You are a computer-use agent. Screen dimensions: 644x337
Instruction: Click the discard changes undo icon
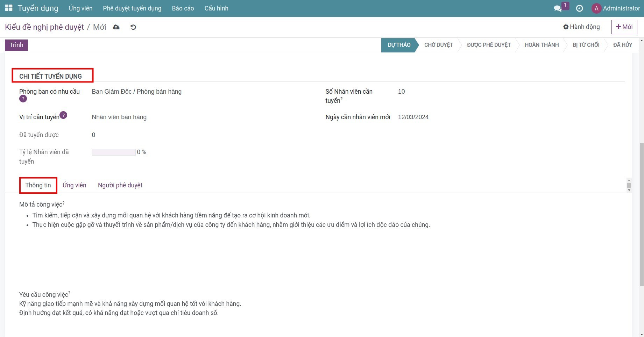coord(133,27)
